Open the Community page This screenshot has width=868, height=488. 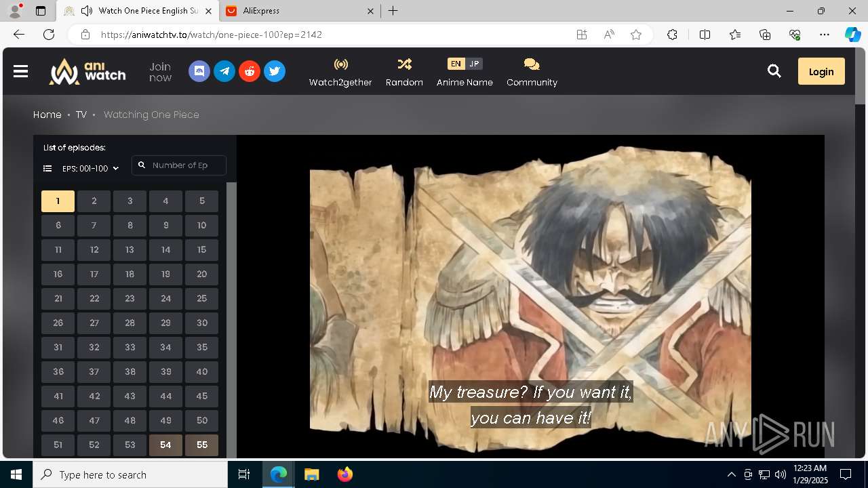pyautogui.click(x=532, y=72)
